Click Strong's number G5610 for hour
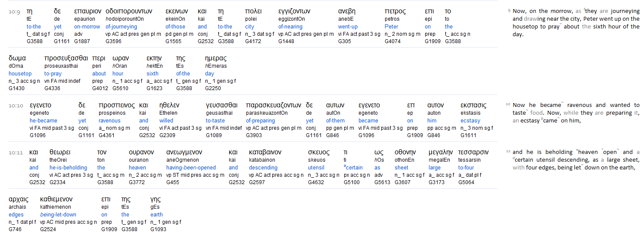 click(x=120, y=88)
